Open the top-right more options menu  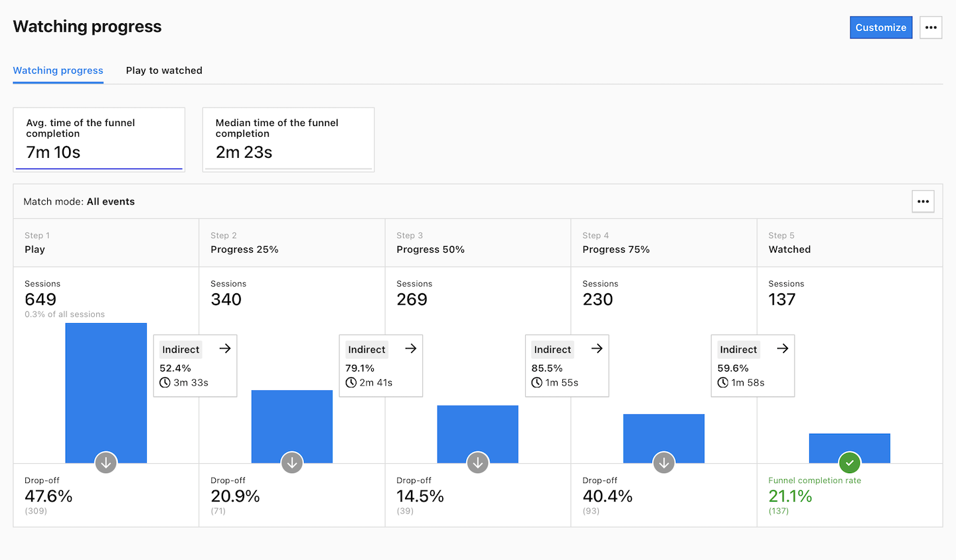(931, 27)
